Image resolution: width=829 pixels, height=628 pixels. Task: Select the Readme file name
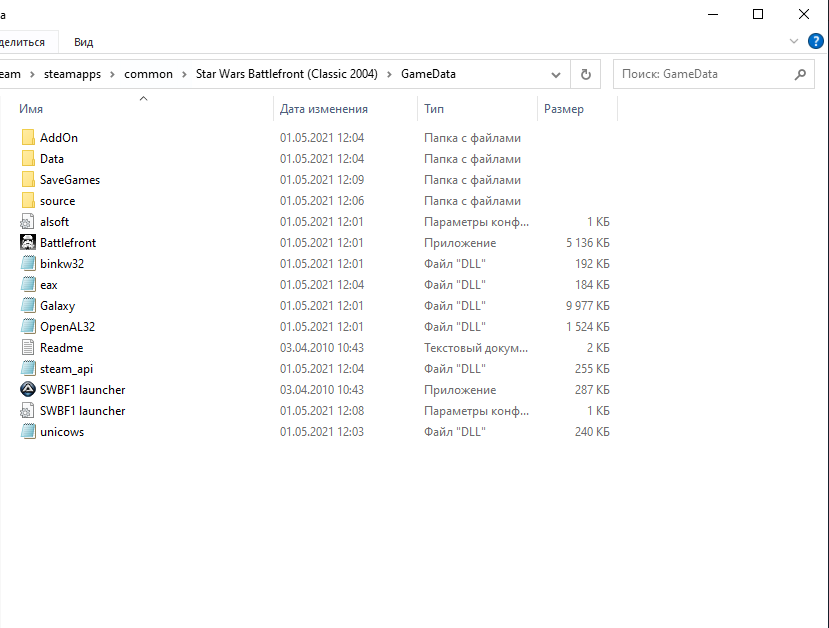61,348
